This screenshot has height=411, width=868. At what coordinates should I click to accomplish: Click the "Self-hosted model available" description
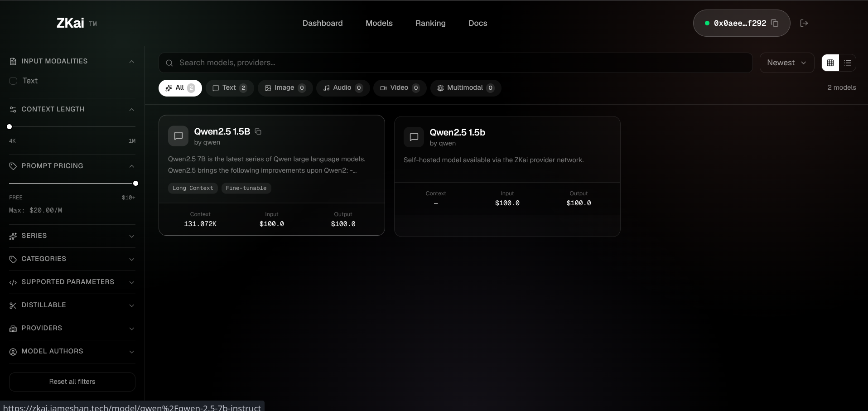coord(494,160)
